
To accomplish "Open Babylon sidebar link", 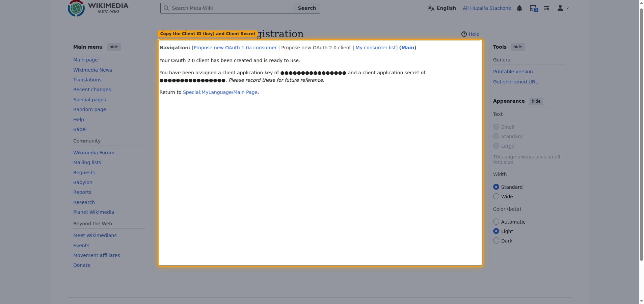I will point(83,182).
